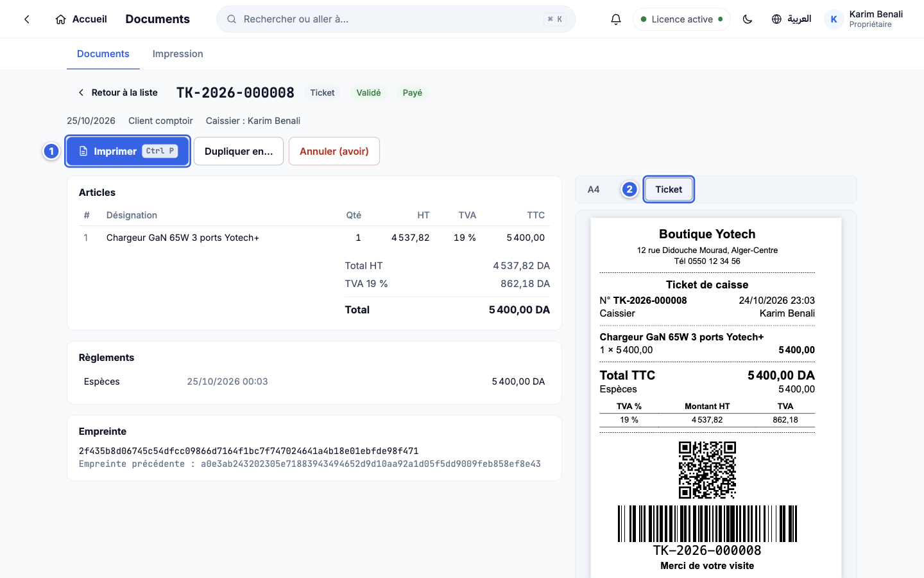
Task: Click the Client comptoir label
Action: point(160,121)
